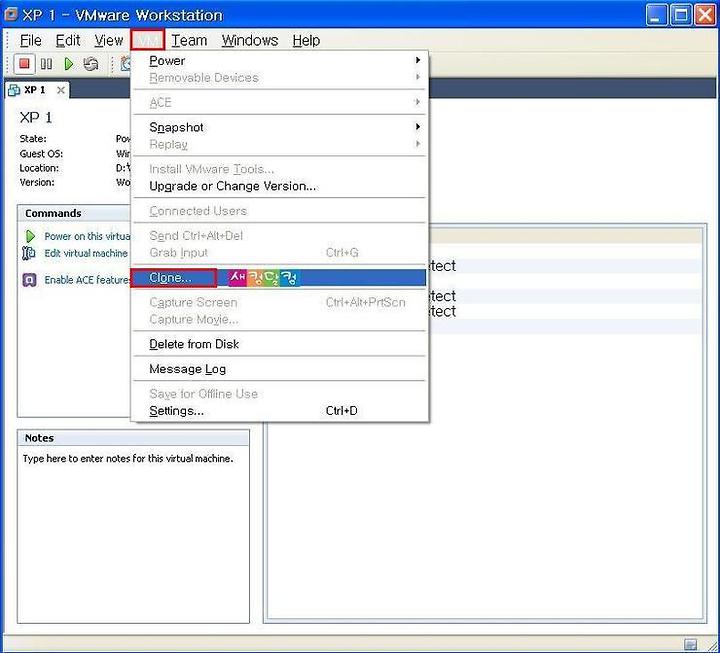Click Power on this virtual machine link
720x653 pixels.
tap(87, 236)
